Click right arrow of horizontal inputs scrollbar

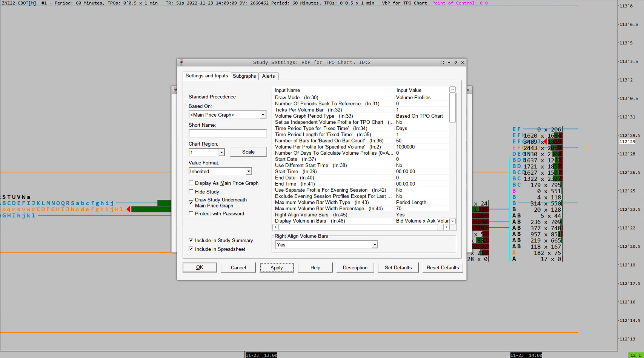[446, 227]
